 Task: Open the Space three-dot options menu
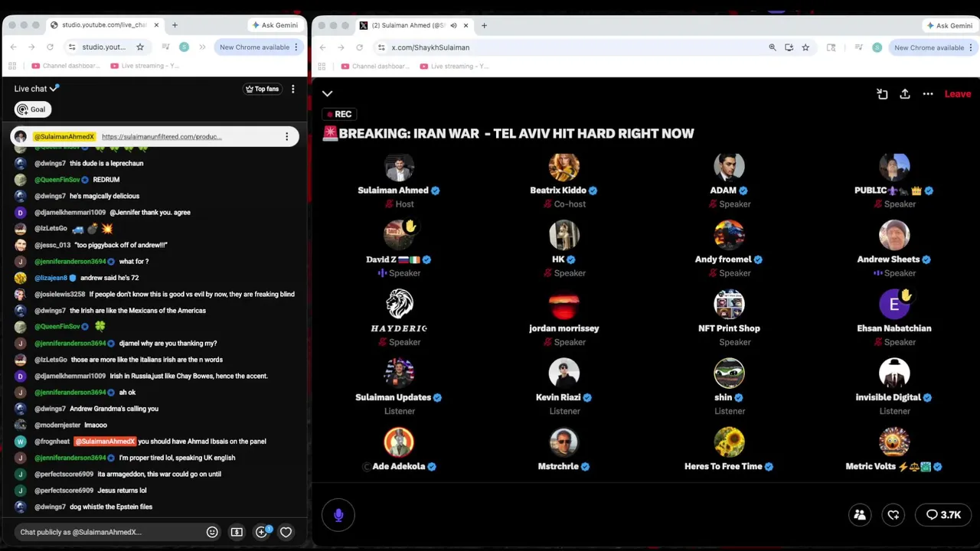tap(928, 93)
